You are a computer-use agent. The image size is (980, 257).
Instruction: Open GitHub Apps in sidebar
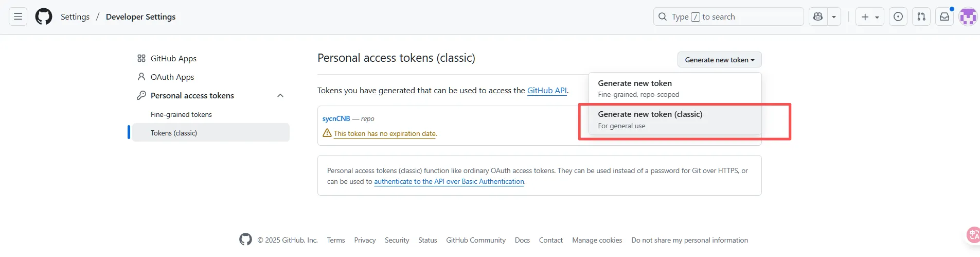173,59
